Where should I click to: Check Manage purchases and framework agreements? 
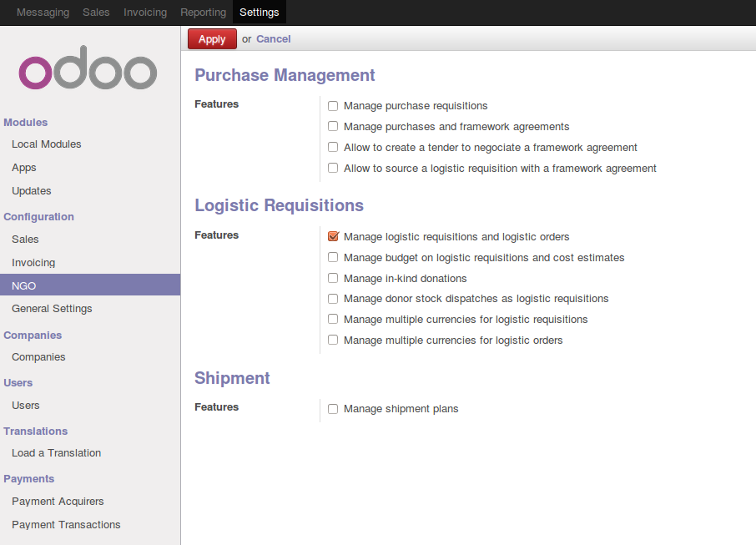click(x=333, y=126)
